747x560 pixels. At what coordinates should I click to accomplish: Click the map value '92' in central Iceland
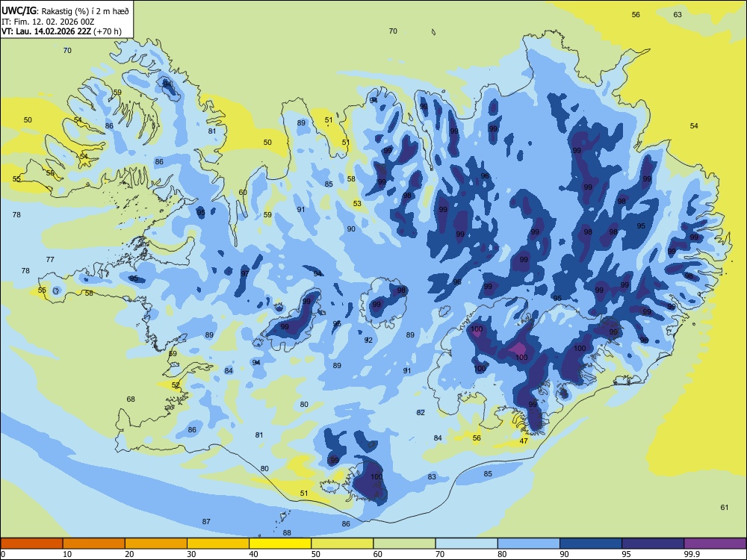[x=368, y=340]
